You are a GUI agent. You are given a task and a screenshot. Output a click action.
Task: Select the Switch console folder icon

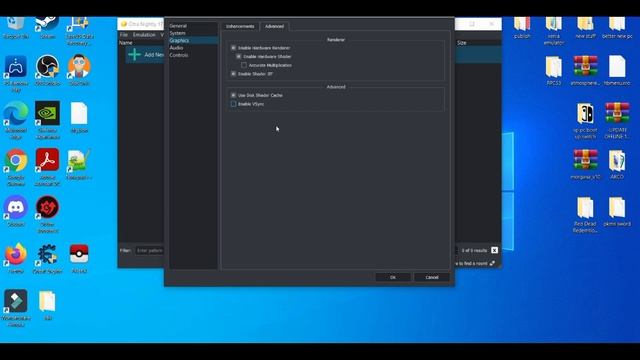tap(585, 120)
